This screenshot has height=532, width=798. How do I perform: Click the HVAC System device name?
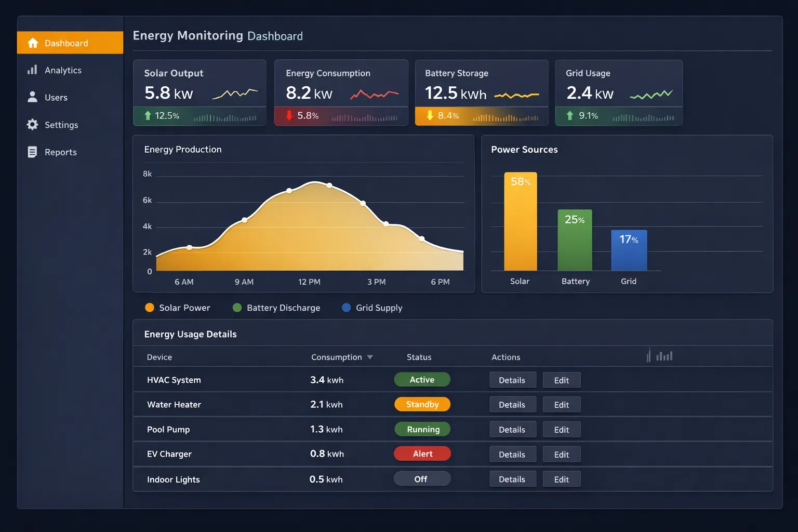click(x=174, y=380)
